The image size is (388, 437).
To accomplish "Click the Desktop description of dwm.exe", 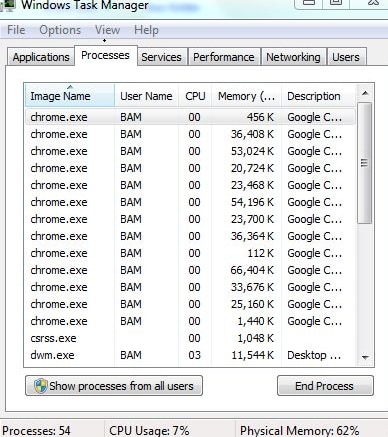I will point(314,355).
